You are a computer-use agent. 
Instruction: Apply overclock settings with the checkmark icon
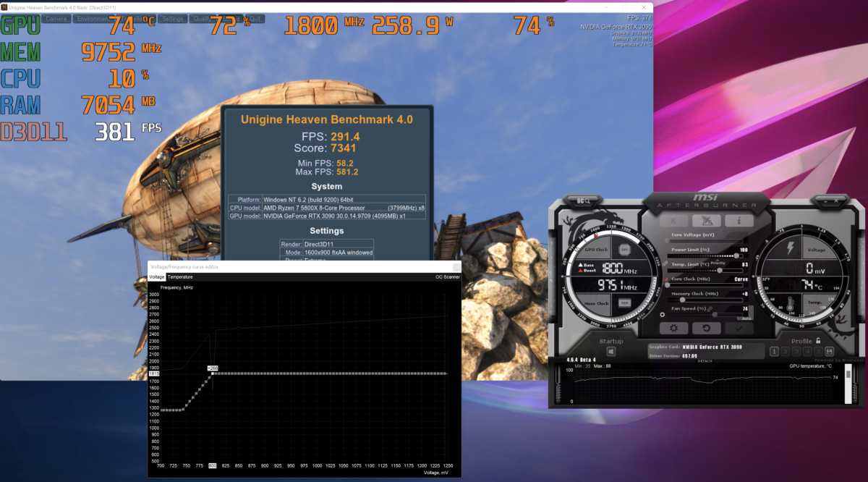[739, 327]
